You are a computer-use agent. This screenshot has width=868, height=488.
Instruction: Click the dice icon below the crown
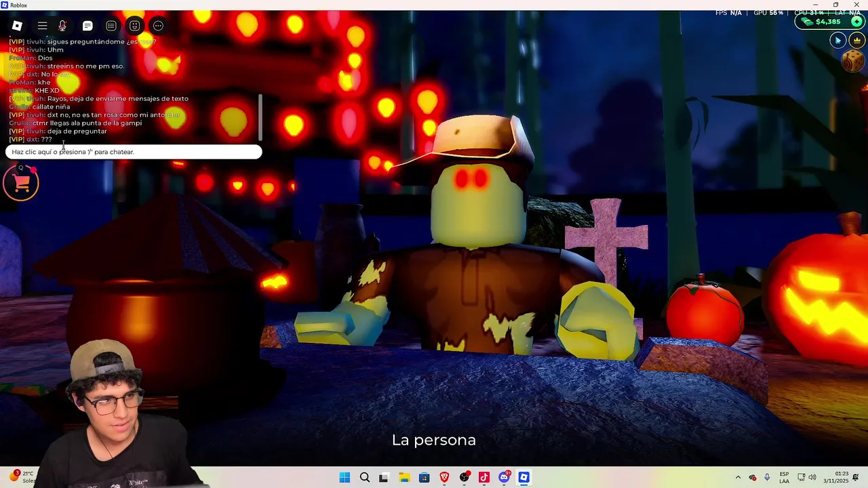(852, 62)
